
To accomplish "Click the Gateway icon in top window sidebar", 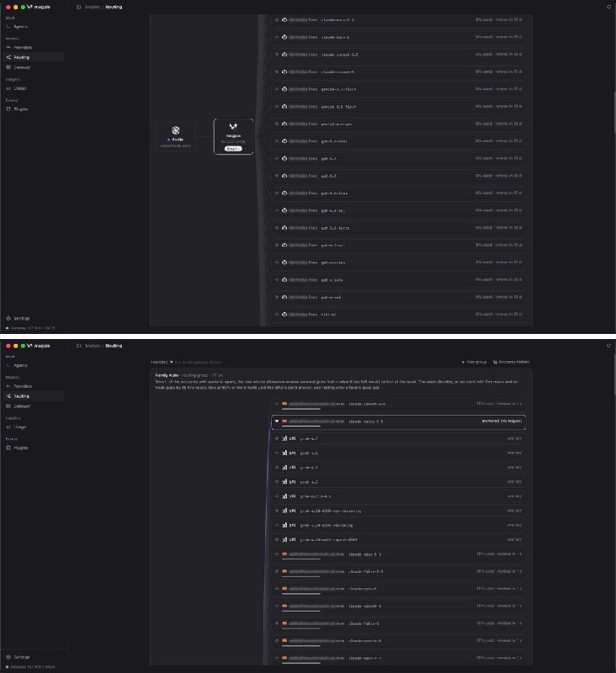I will click(x=8, y=67).
